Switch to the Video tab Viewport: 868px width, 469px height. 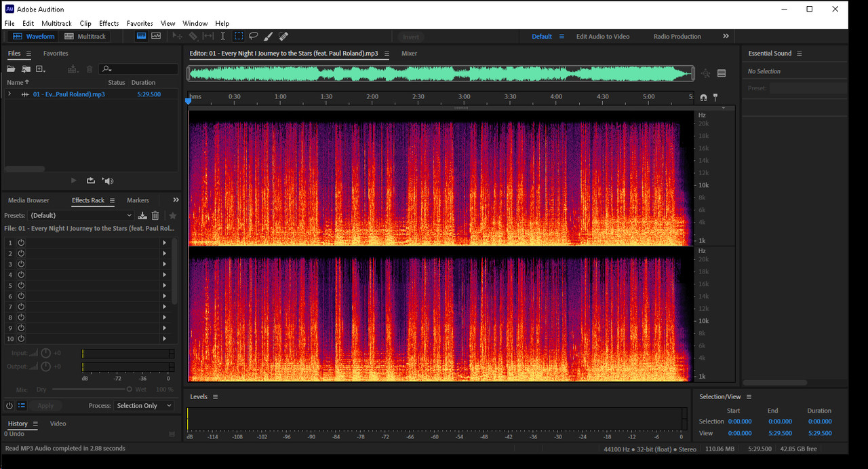point(58,424)
